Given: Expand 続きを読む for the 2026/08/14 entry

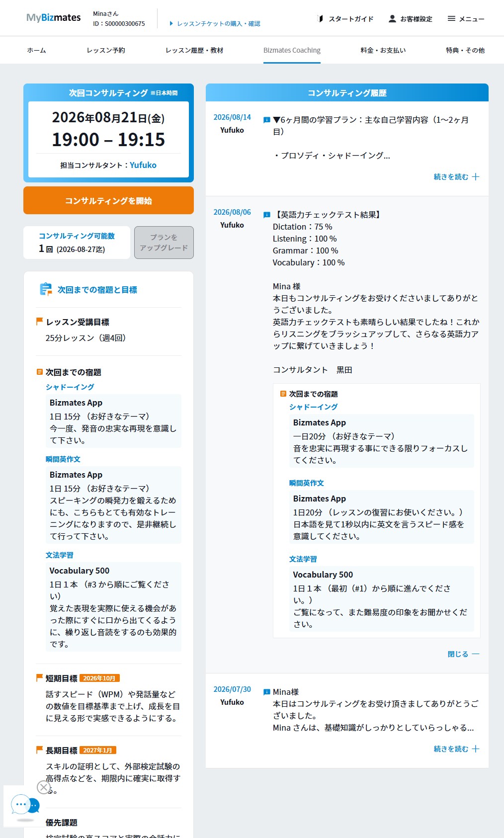Looking at the screenshot, I should point(456,177).
